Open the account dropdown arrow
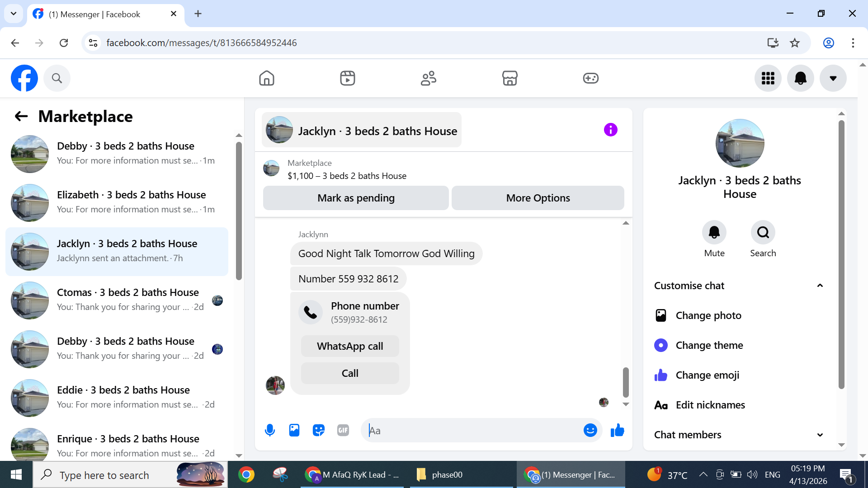This screenshot has height=488, width=868. [833, 78]
